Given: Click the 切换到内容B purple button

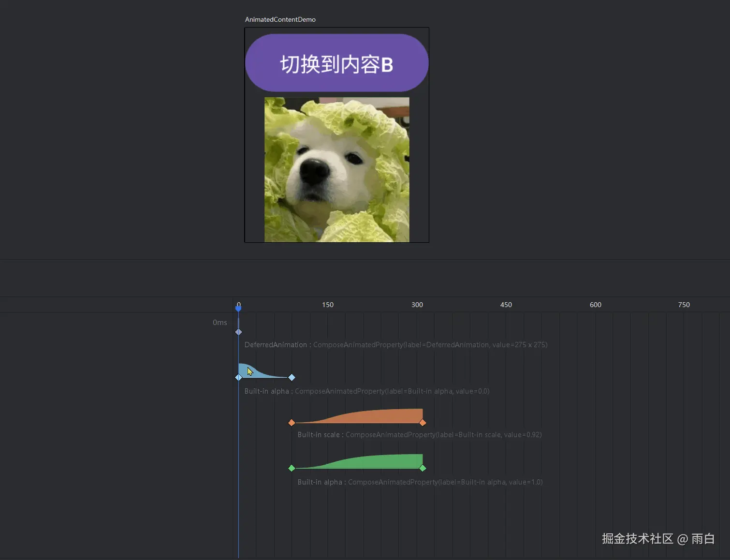Looking at the screenshot, I should [x=336, y=62].
